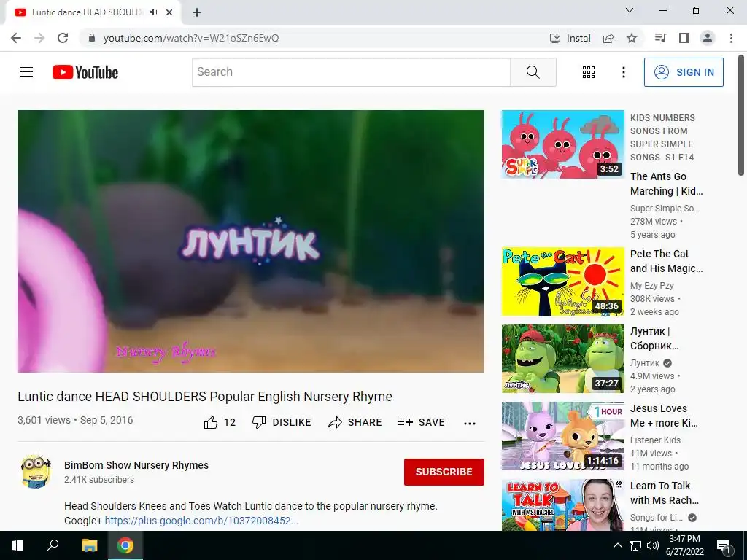Click the magnifying glass search button

pos(533,72)
